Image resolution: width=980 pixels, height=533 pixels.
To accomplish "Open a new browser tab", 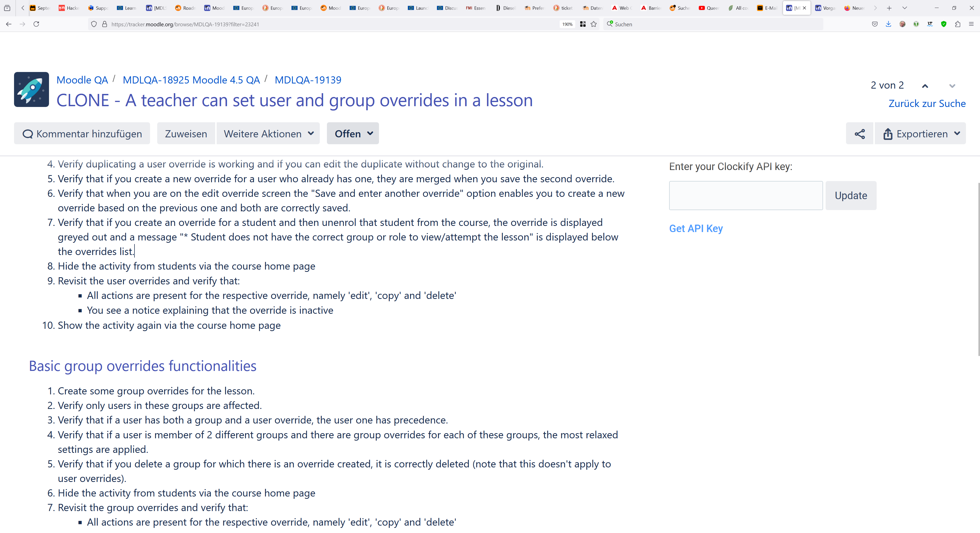I will click(x=889, y=8).
